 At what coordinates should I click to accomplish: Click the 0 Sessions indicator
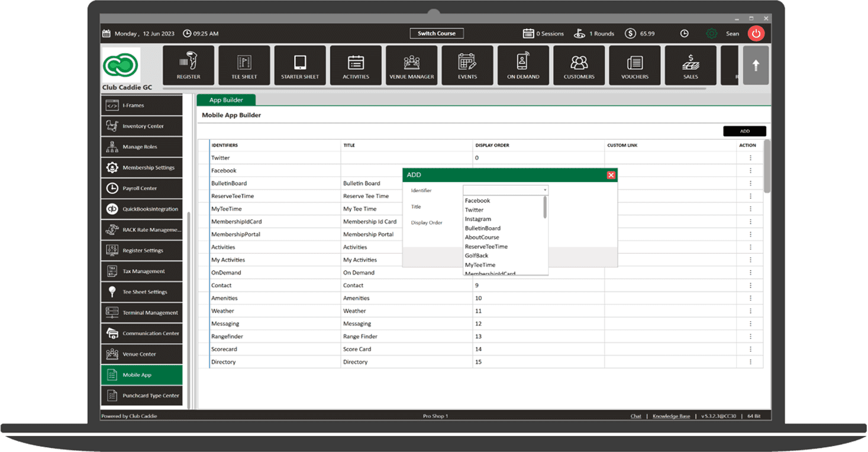coord(543,34)
